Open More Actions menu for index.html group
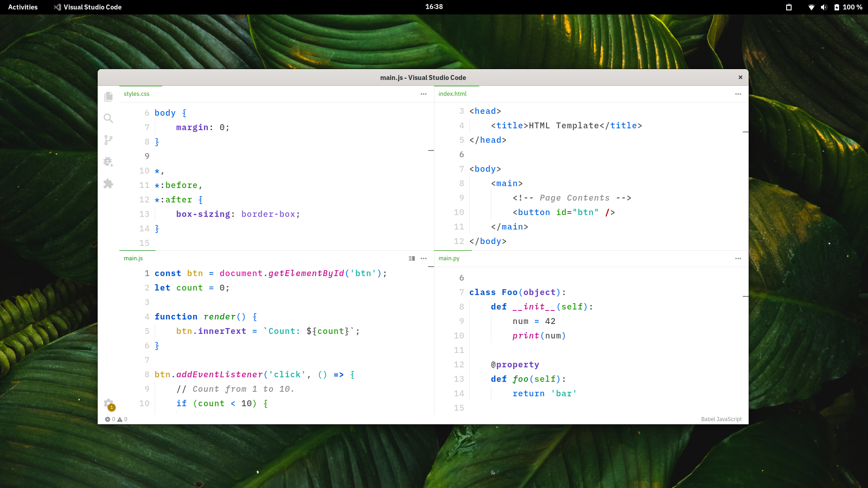This screenshot has height=488, width=868. (738, 94)
